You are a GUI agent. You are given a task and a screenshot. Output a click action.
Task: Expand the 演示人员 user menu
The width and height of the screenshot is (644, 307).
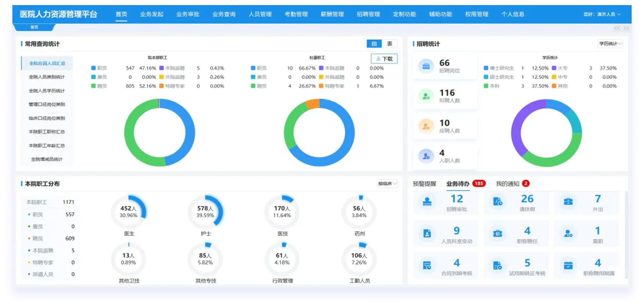pyautogui.click(x=602, y=15)
